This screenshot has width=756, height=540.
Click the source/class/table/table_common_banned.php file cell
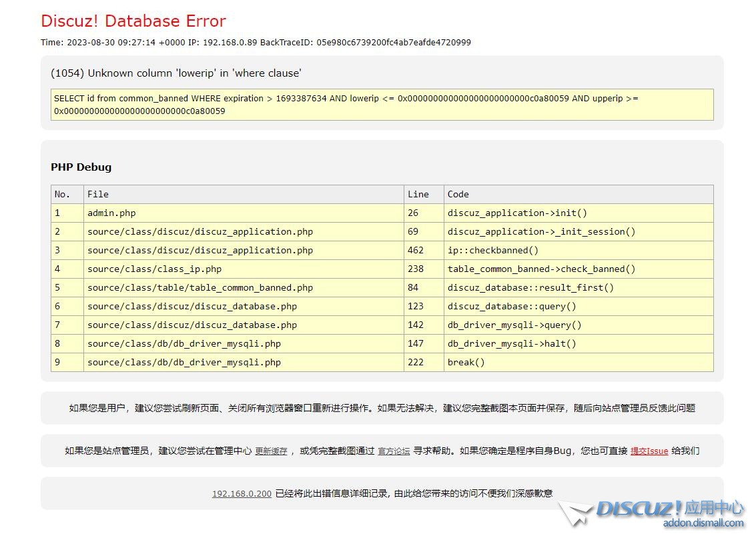(x=244, y=287)
